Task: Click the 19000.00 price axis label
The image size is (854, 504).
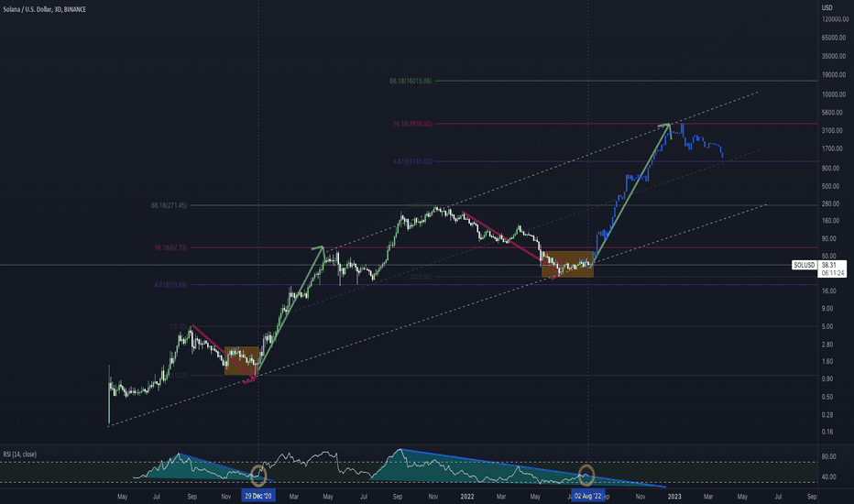Action: point(833,74)
